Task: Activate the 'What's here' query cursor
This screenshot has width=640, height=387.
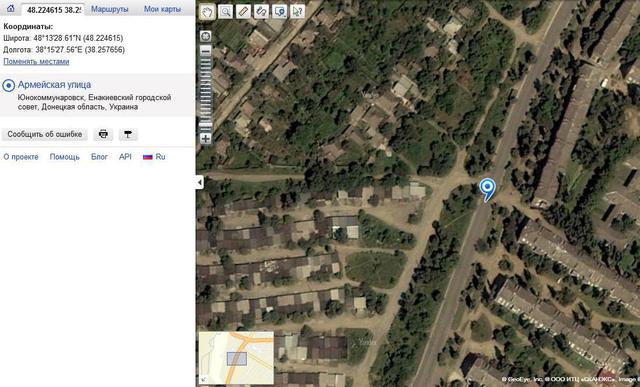Action: click(298, 12)
